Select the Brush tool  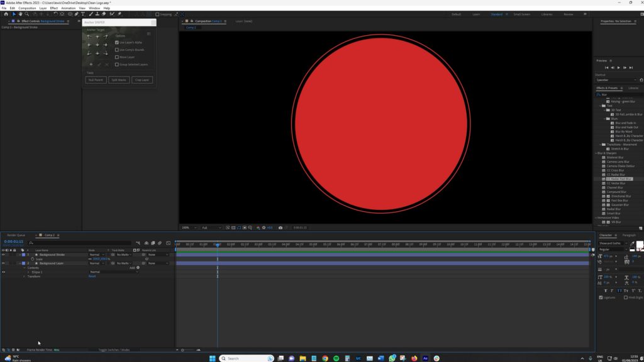(x=91, y=14)
